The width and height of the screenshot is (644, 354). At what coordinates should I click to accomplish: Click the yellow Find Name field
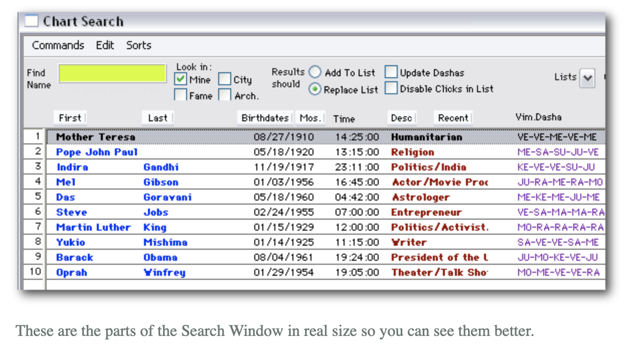point(112,73)
